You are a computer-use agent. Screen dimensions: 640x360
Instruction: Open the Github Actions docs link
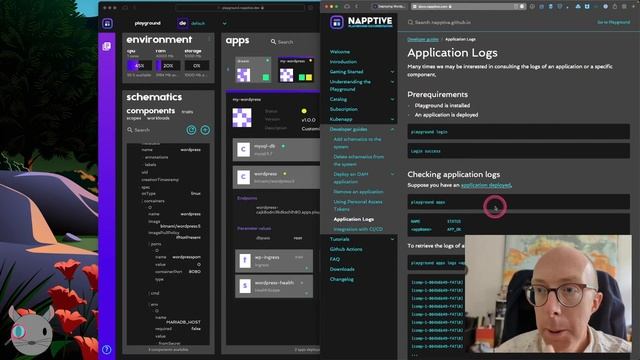click(x=346, y=249)
